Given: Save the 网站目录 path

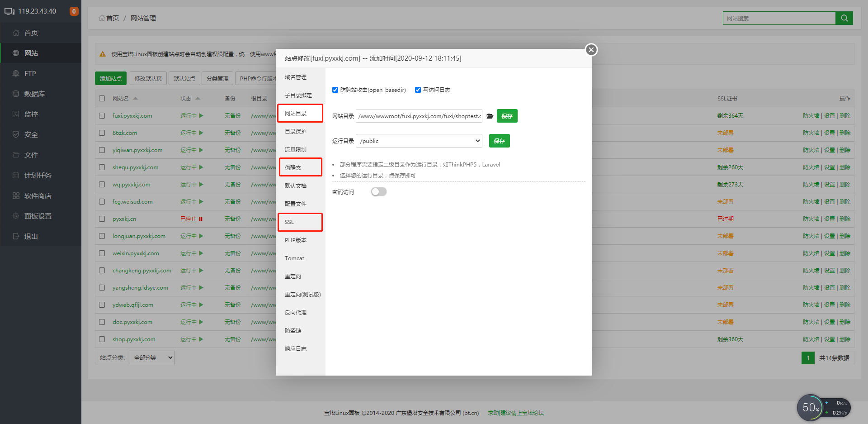Looking at the screenshot, I should point(507,116).
